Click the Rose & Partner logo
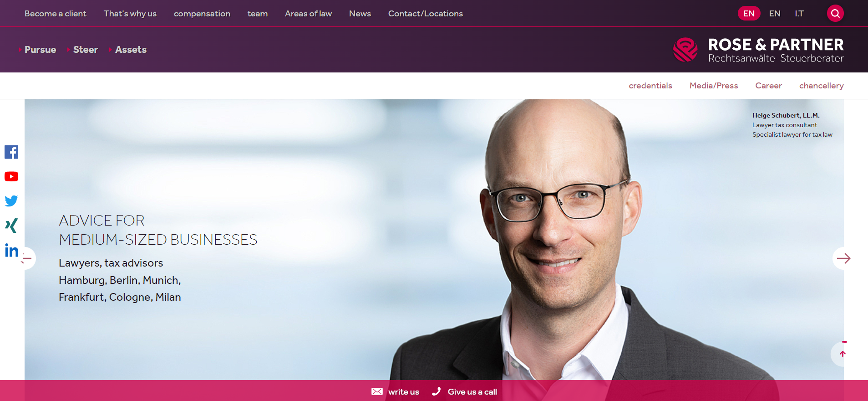868x401 pixels. [758, 50]
